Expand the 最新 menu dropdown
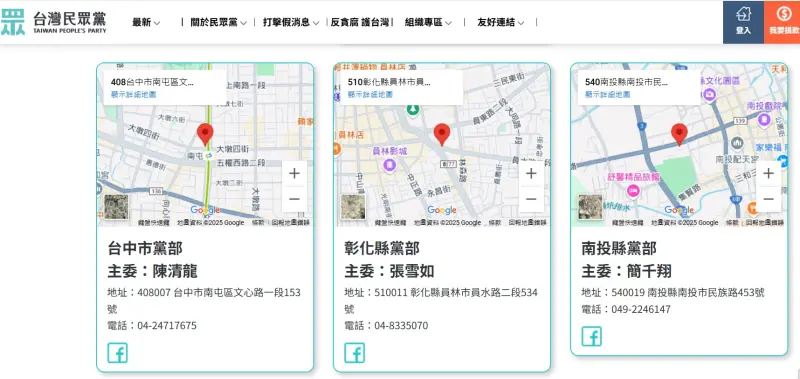 (146, 22)
